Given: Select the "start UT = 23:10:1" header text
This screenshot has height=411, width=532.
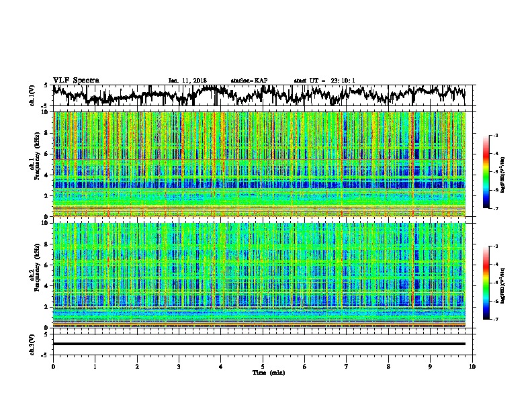Looking at the screenshot, I should tap(324, 81).
